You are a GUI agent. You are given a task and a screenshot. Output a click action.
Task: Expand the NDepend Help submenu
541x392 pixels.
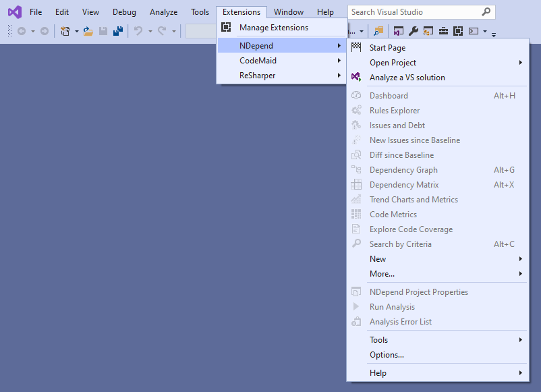coord(438,373)
